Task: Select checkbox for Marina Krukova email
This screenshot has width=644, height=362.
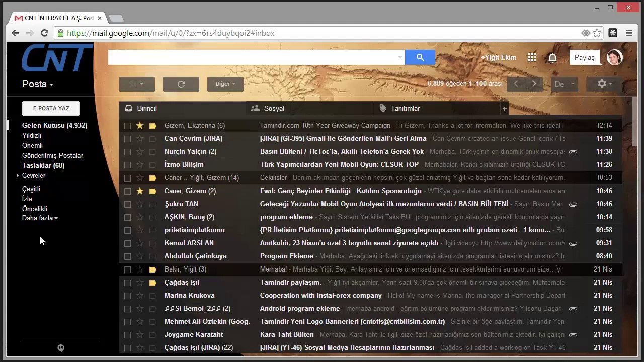Action: tap(127, 296)
